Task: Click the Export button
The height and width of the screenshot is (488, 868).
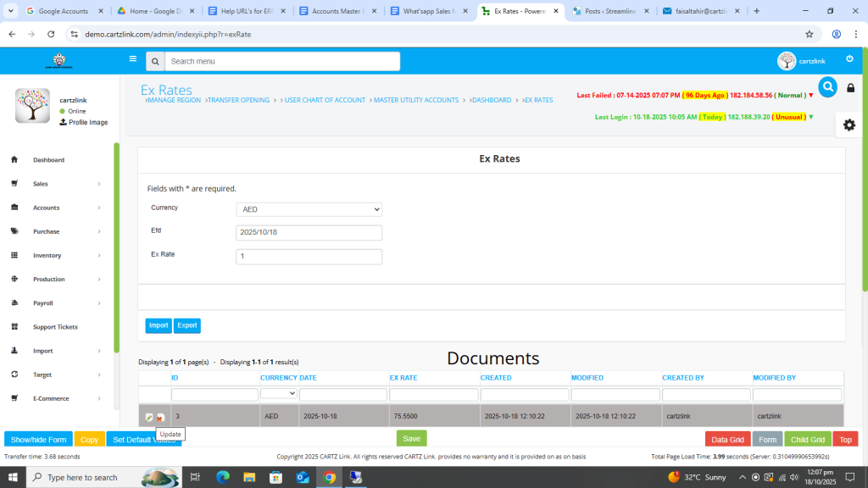Action: coord(187,325)
